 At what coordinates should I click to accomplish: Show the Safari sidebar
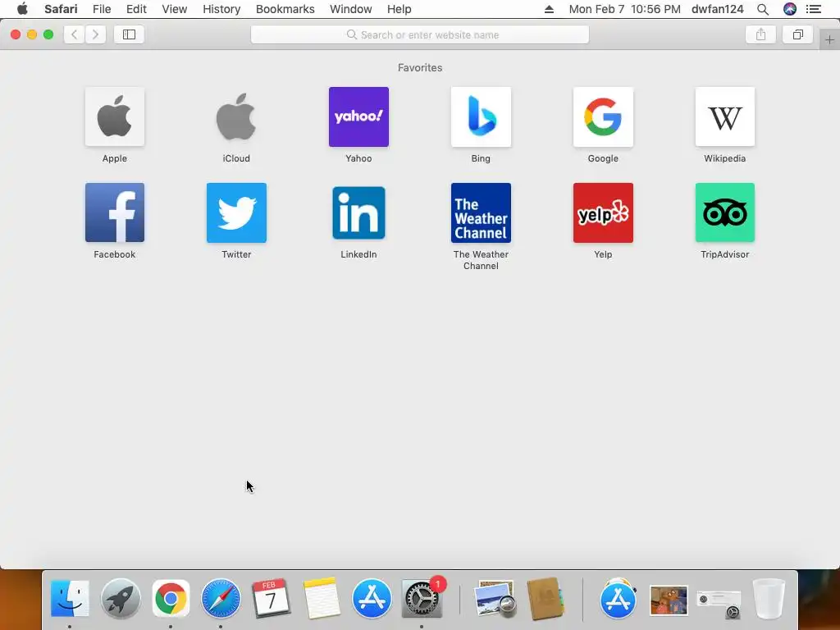pos(129,34)
